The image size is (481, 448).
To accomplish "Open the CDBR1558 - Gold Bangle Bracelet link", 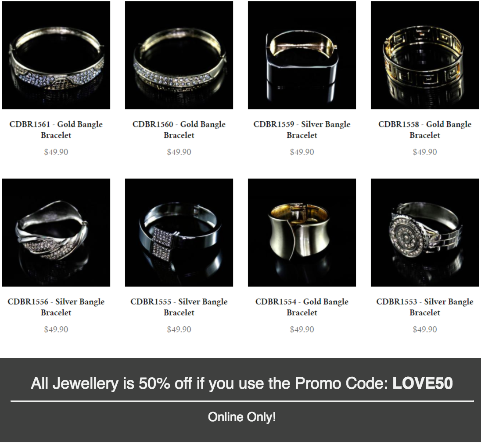I will [425, 130].
